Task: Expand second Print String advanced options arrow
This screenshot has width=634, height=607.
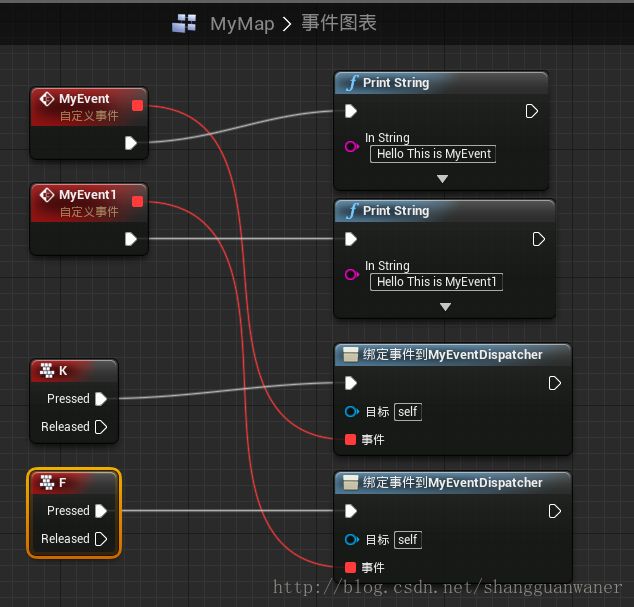Action: pyautogui.click(x=446, y=307)
